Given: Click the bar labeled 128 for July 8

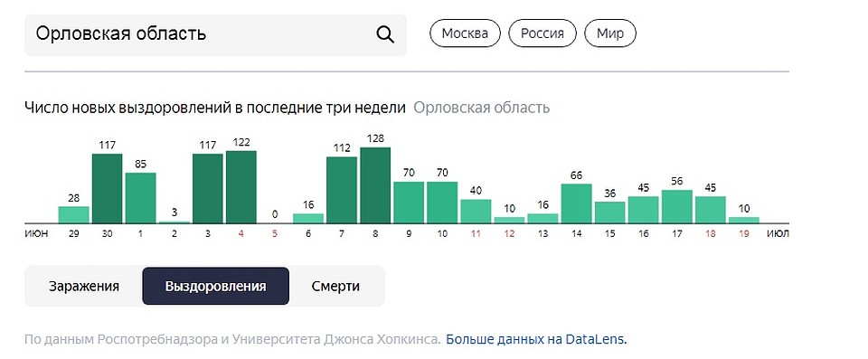Looking at the screenshot, I should [x=375, y=185].
